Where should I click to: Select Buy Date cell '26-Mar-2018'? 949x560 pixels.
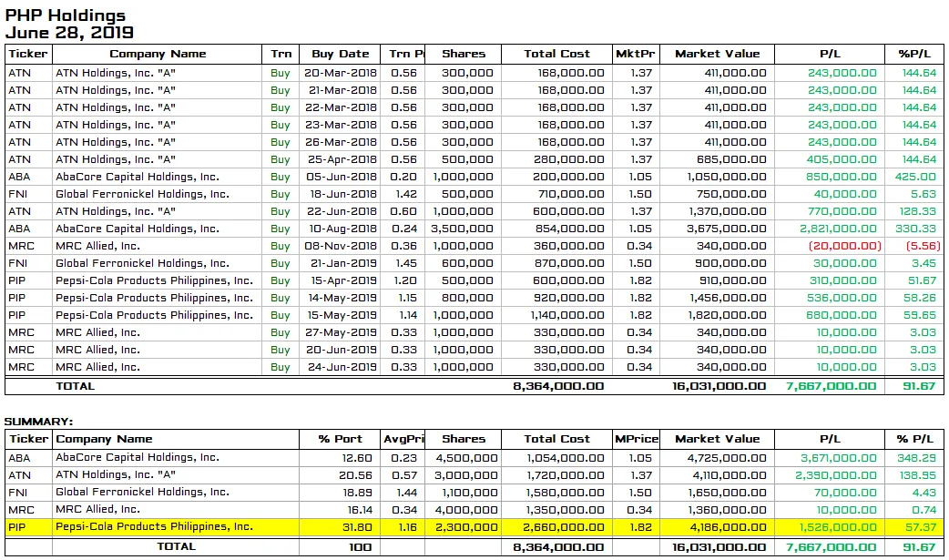pos(342,142)
